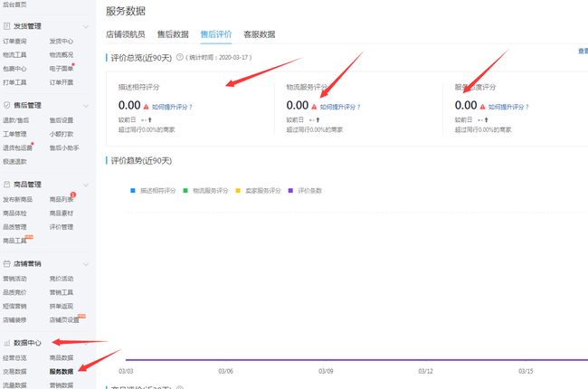The width and height of the screenshot is (588, 389).
Task: Open 包裹中心 in the sidebar
Action: 14,69
